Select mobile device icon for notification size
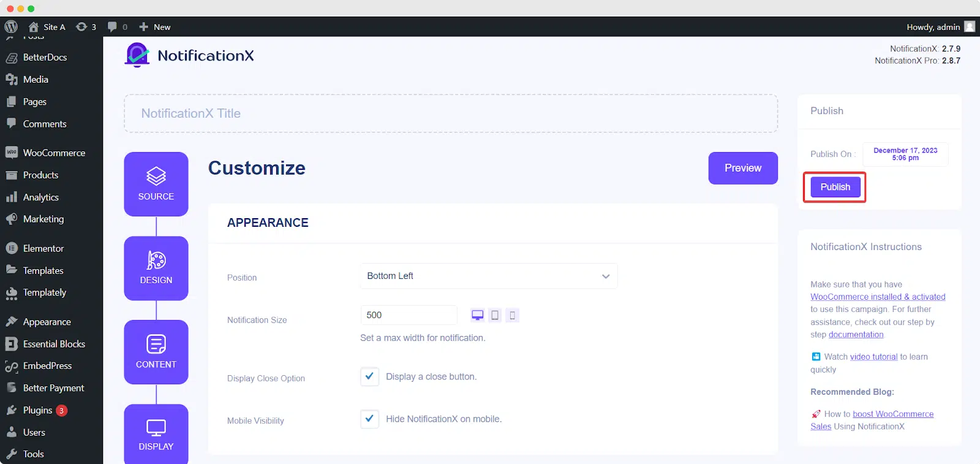 click(x=513, y=315)
